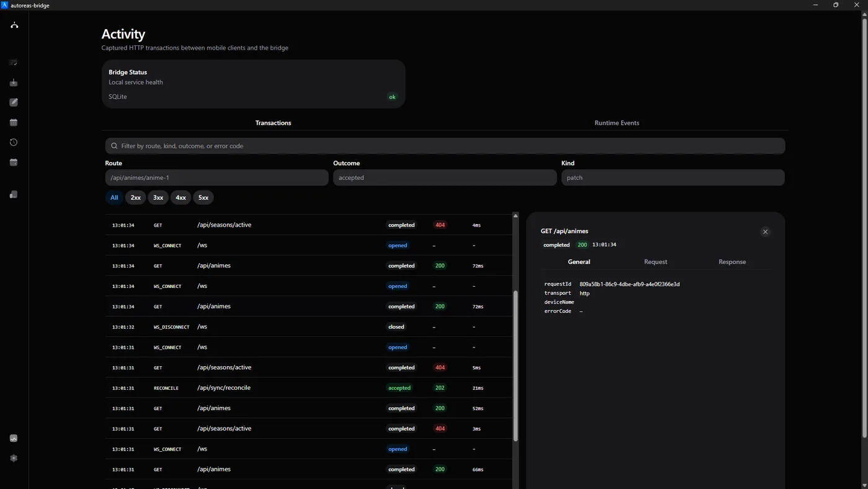
Task: Click the Bridge Status card title
Action: click(128, 72)
